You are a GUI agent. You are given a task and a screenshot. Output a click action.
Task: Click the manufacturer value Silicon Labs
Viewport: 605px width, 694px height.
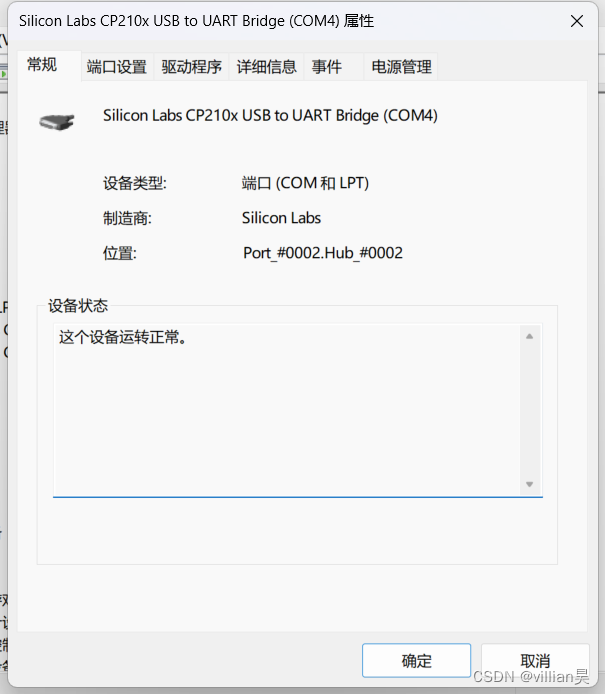coord(281,218)
